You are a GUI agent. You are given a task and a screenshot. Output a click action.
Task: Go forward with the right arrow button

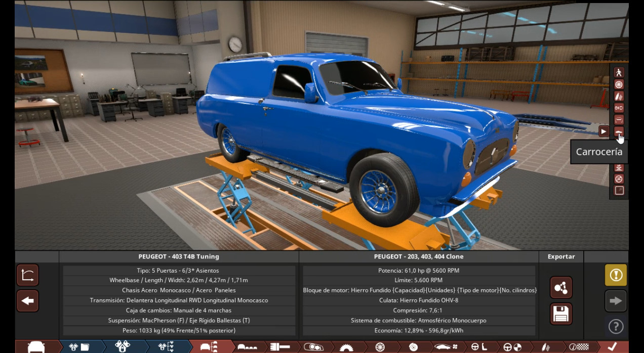point(616,301)
